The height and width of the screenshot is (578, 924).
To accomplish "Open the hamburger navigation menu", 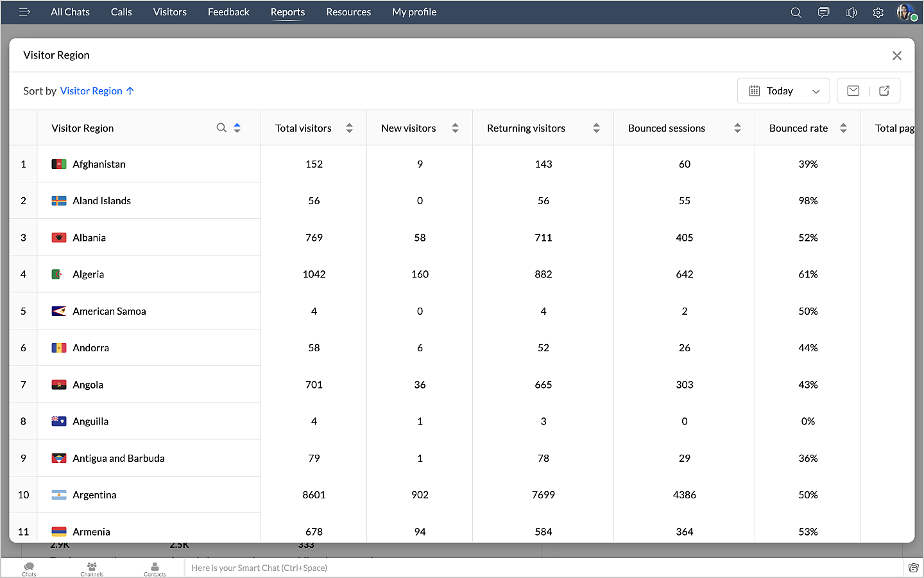I will 24,12.
